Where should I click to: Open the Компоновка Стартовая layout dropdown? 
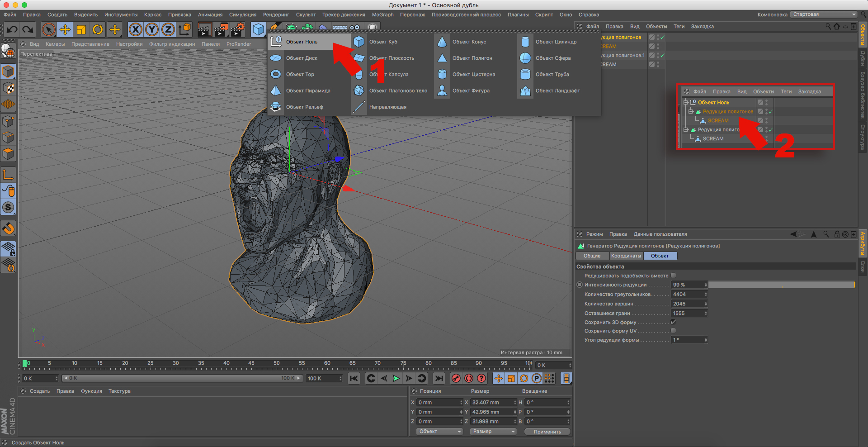pyautogui.click(x=824, y=14)
